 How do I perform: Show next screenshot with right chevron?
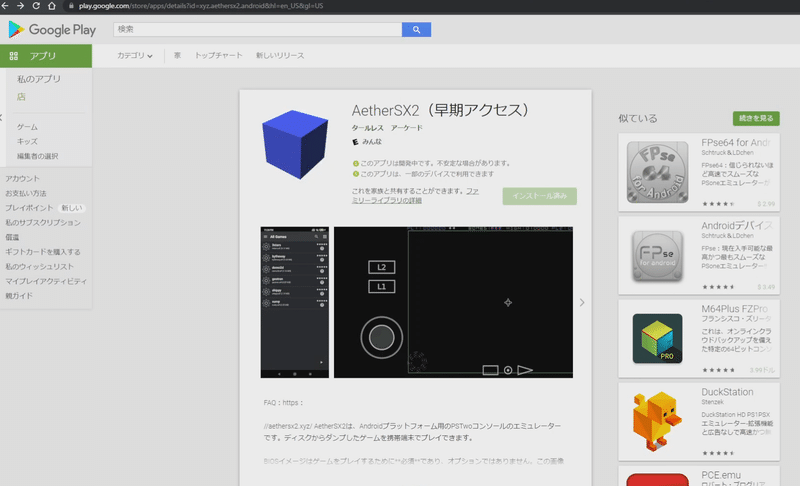click(x=582, y=302)
